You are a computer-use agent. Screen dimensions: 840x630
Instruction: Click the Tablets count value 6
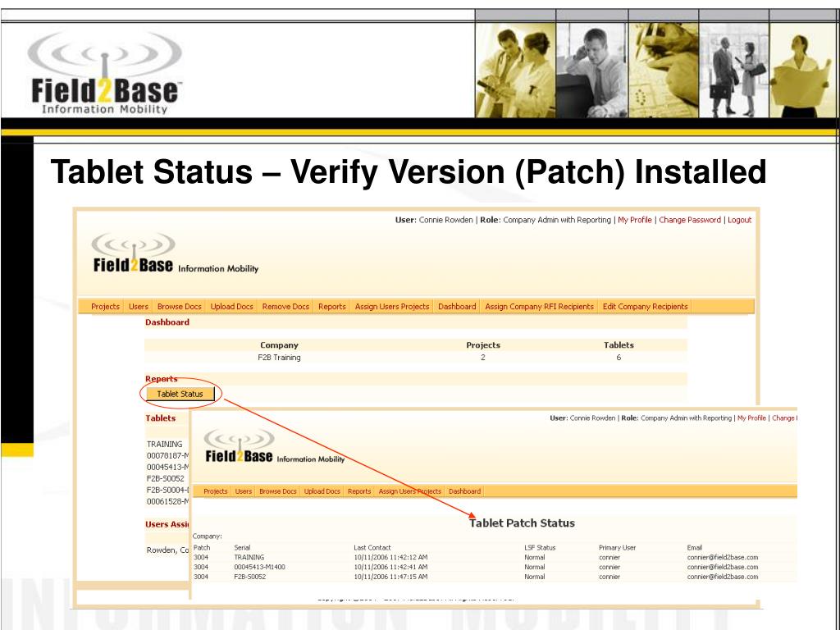pyautogui.click(x=619, y=358)
